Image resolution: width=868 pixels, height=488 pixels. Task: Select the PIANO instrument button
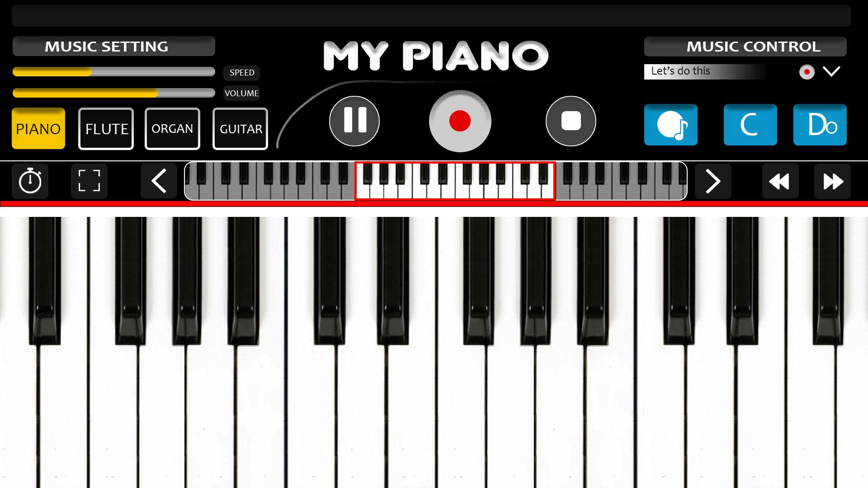click(x=39, y=128)
